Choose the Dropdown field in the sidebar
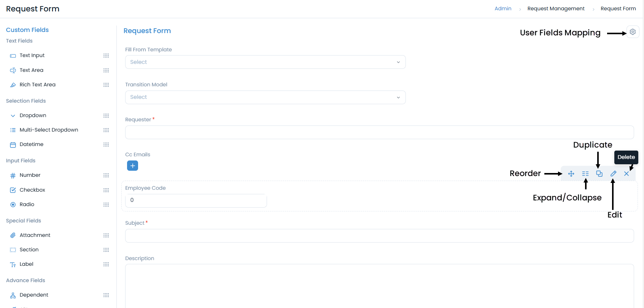Screen dimensions: 644x308 (33, 116)
